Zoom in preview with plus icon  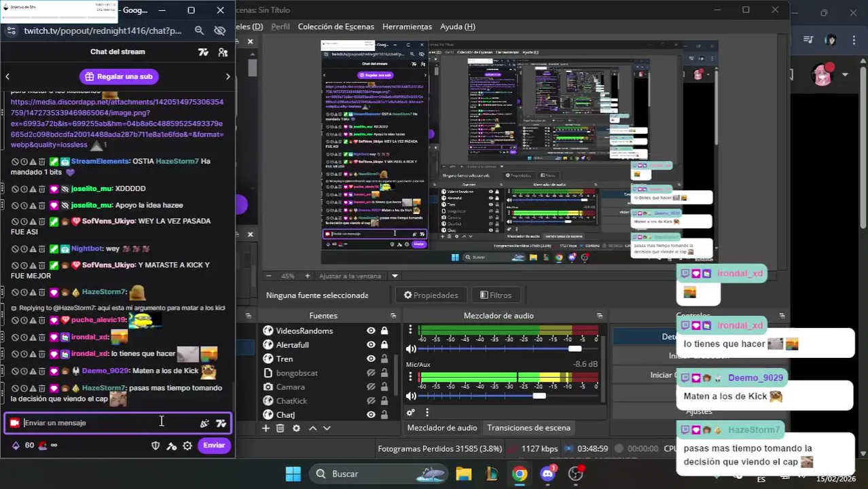307,276
